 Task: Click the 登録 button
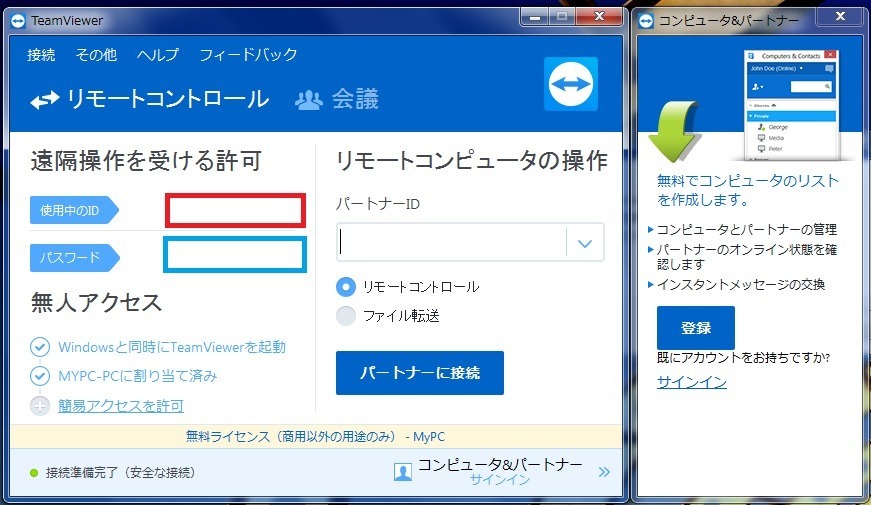tap(695, 328)
